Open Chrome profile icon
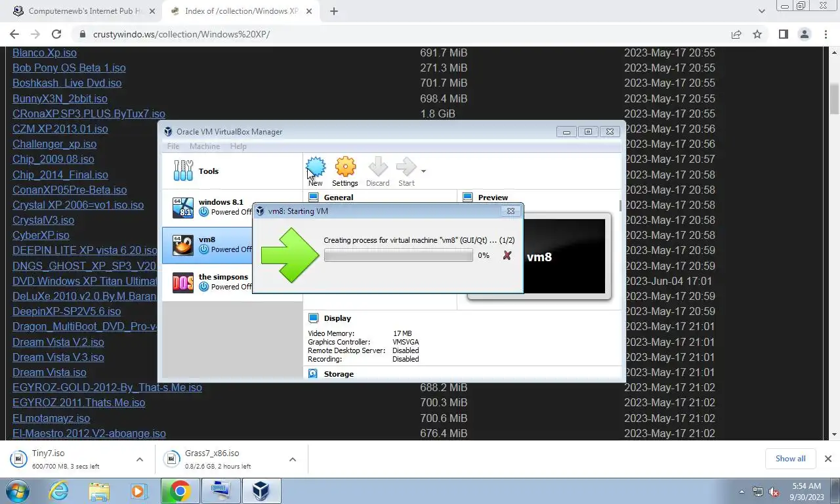Image resolution: width=840 pixels, height=504 pixels. click(x=805, y=34)
